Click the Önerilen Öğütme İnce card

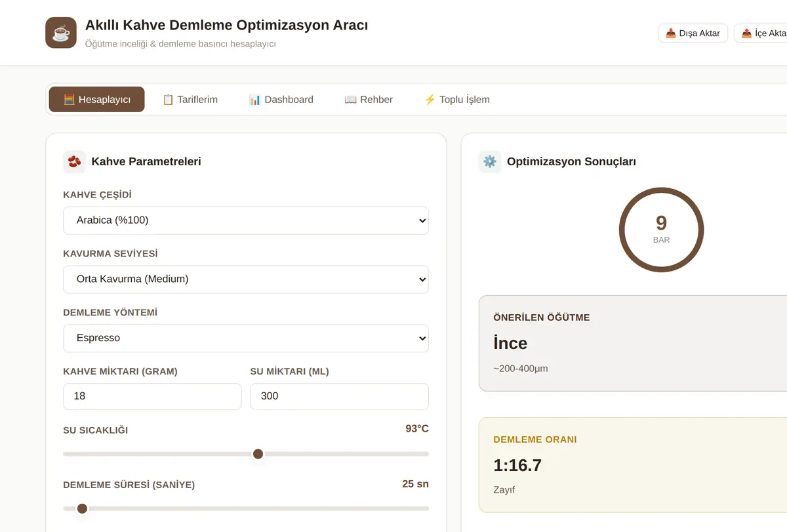point(633,343)
